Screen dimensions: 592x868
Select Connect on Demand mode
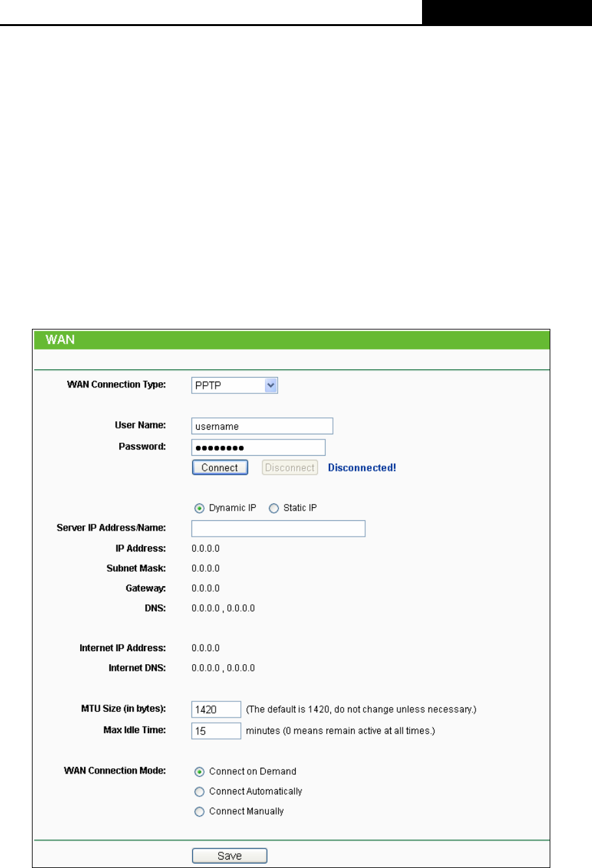pos(199,772)
